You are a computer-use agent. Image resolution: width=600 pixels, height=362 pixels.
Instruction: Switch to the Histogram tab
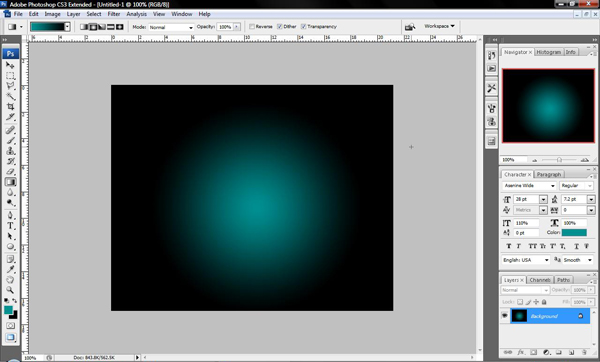tap(548, 52)
